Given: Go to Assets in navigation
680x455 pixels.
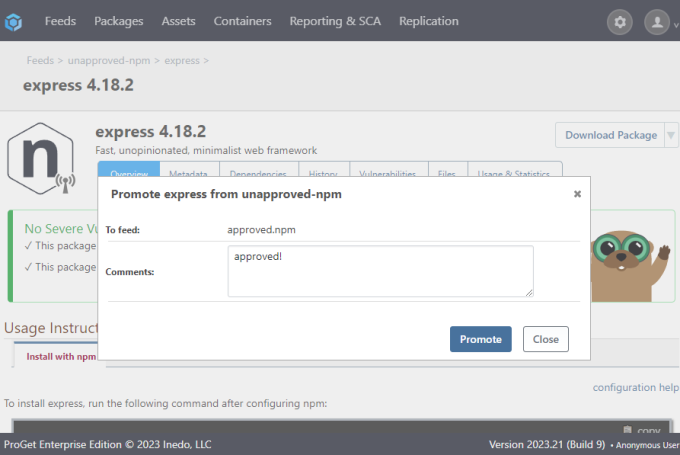Looking at the screenshot, I should coord(178,21).
